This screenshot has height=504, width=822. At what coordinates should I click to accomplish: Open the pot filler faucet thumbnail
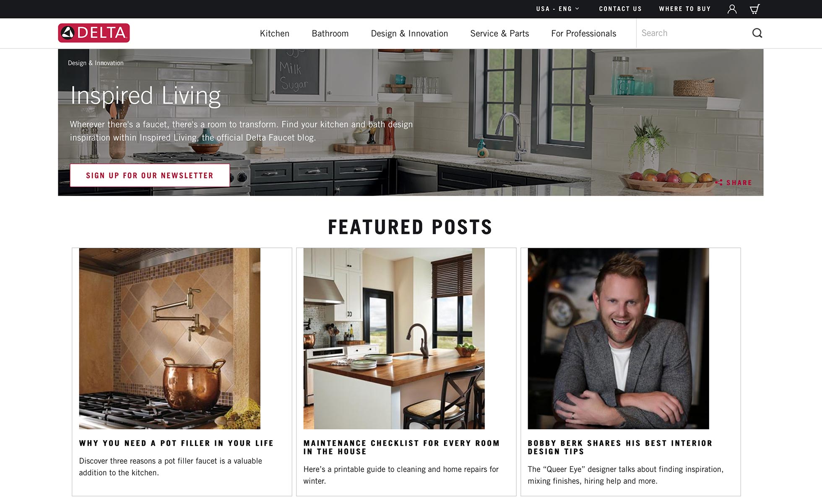click(169, 338)
